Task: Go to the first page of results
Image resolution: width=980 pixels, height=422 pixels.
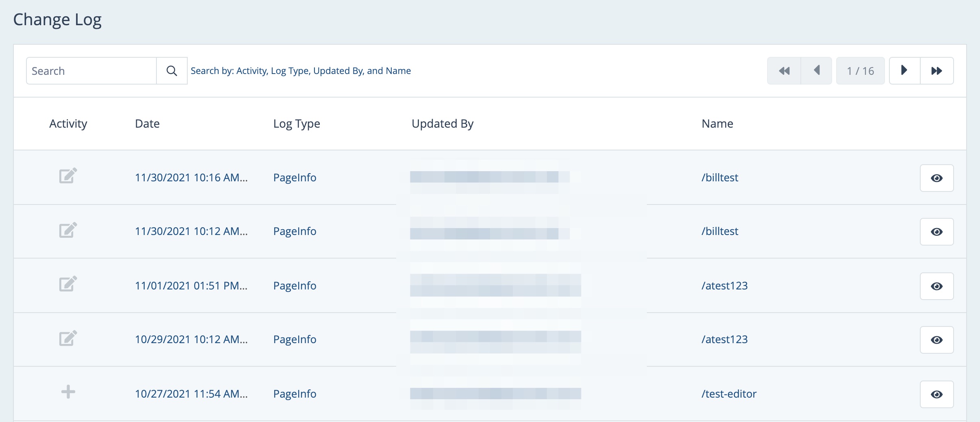Action: pos(784,71)
